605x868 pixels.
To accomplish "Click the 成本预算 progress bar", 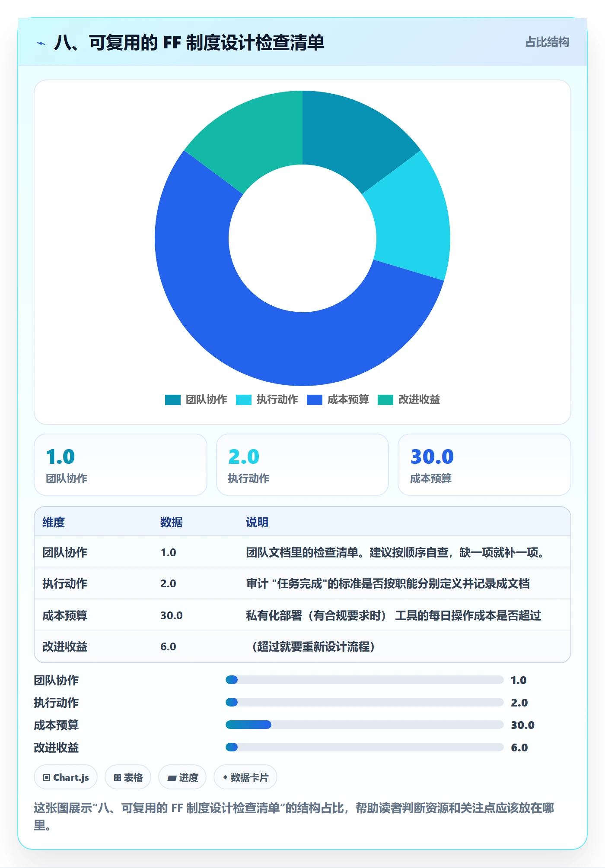I will pos(364,725).
